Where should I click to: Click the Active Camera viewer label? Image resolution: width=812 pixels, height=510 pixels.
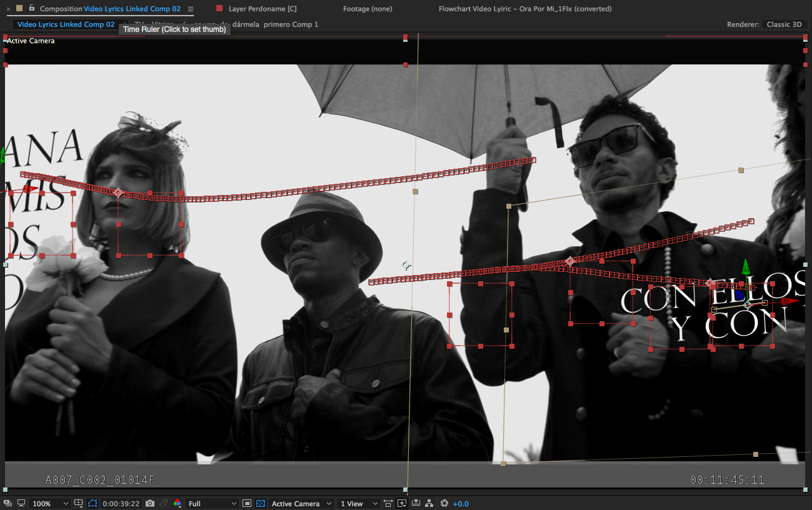click(31, 41)
